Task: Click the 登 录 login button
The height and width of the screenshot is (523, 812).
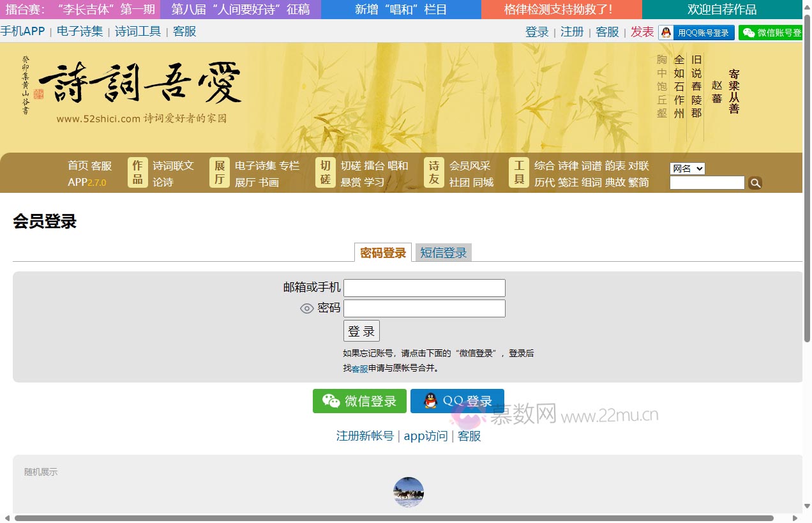Action: pos(361,330)
